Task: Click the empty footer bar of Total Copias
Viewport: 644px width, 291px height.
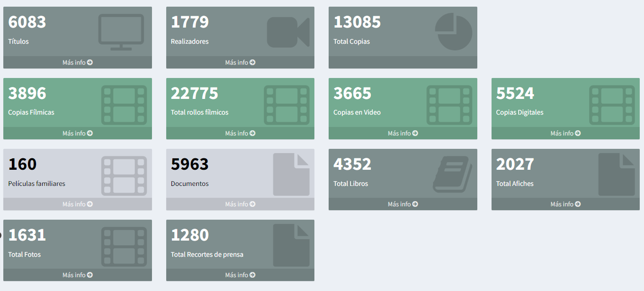Action: tap(403, 62)
